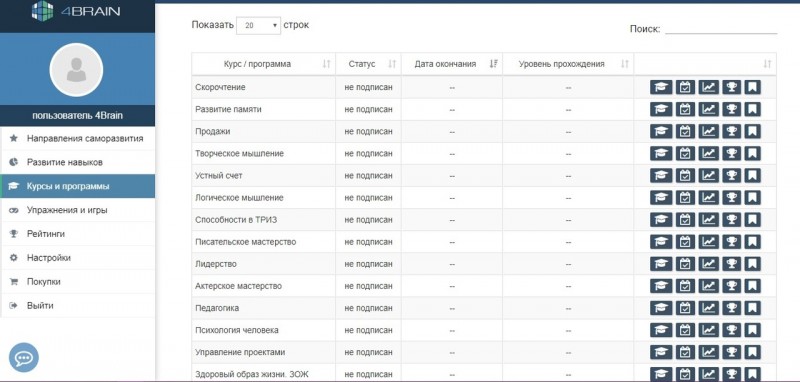800x382 pixels.
Task: Click graduation cap icon for Скорочтение course
Action: click(x=661, y=87)
